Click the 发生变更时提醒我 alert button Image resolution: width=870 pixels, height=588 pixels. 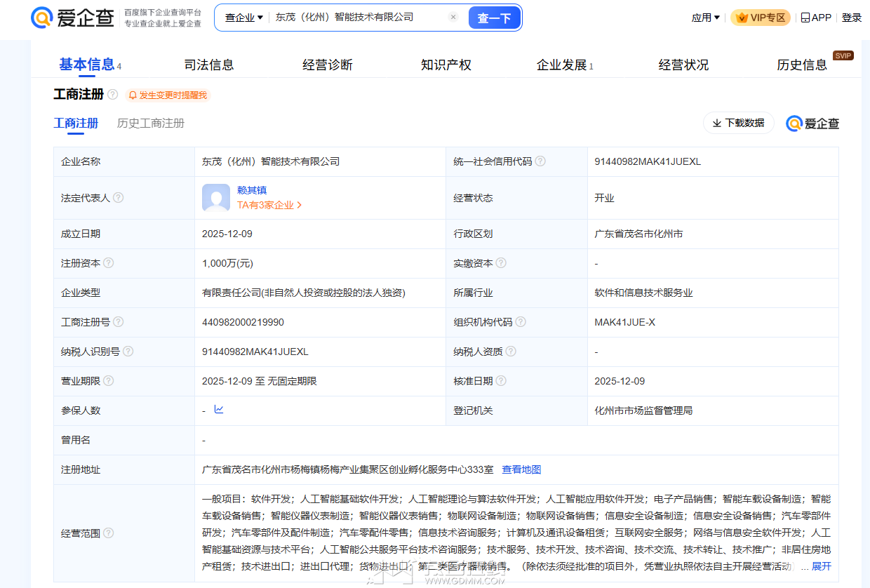click(x=168, y=95)
